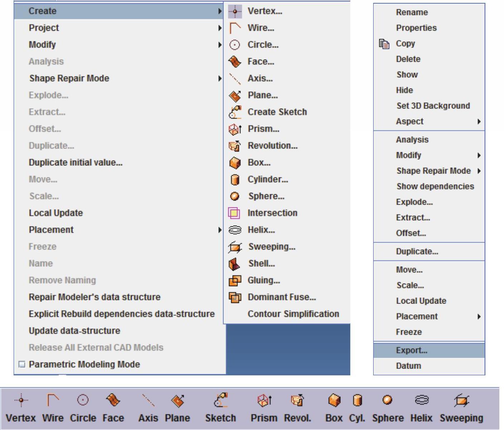This screenshot has height=430, width=504.
Task: Click the Copy icon in the context menu
Action: click(x=384, y=44)
